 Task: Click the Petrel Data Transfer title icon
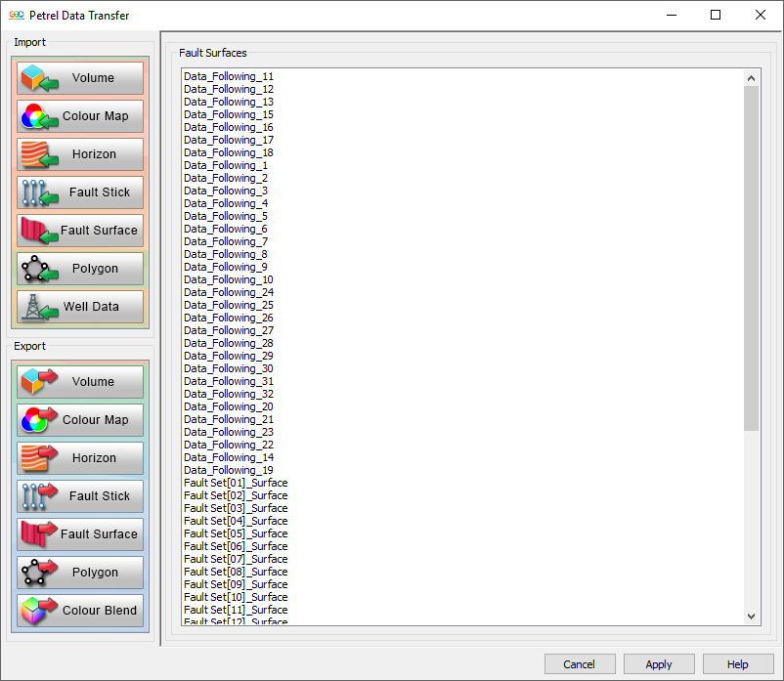pyautogui.click(x=17, y=16)
